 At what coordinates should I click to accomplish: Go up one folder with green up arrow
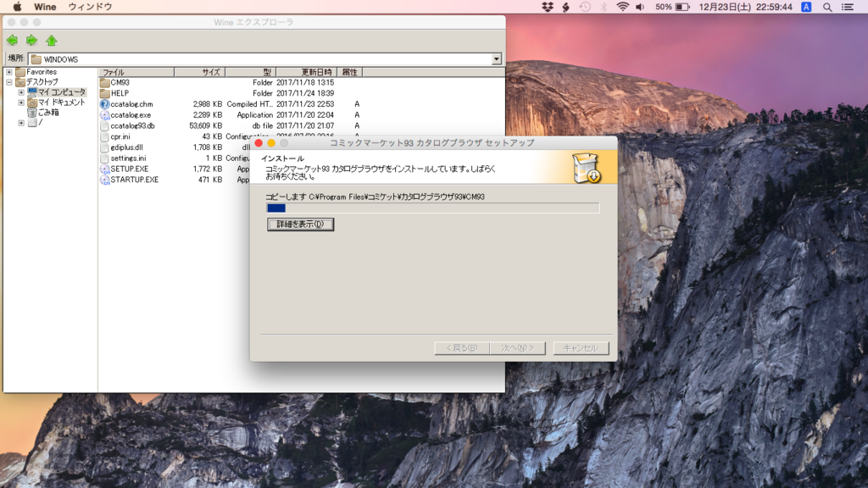(52, 41)
